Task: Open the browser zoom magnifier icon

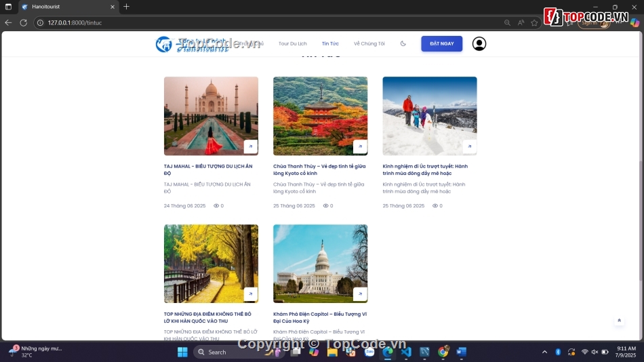Action: (507, 22)
